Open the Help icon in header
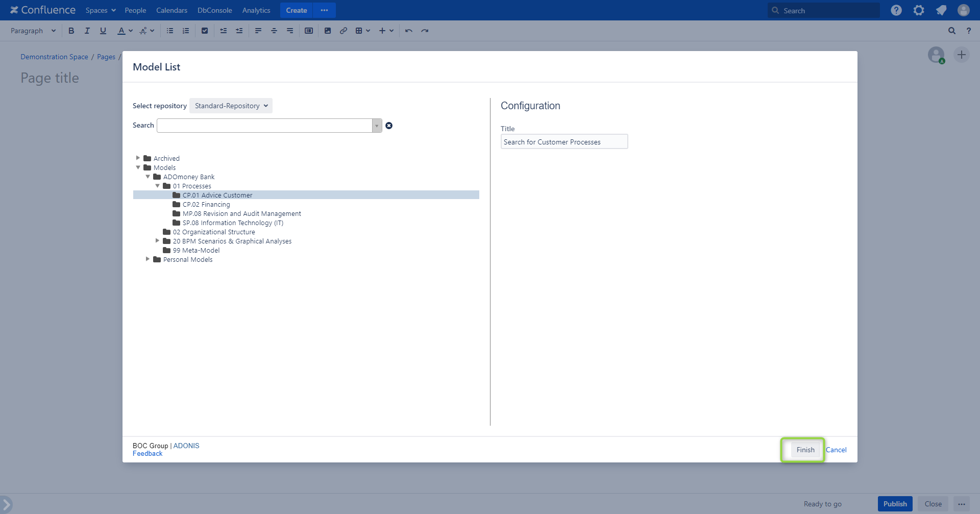 [896, 10]
